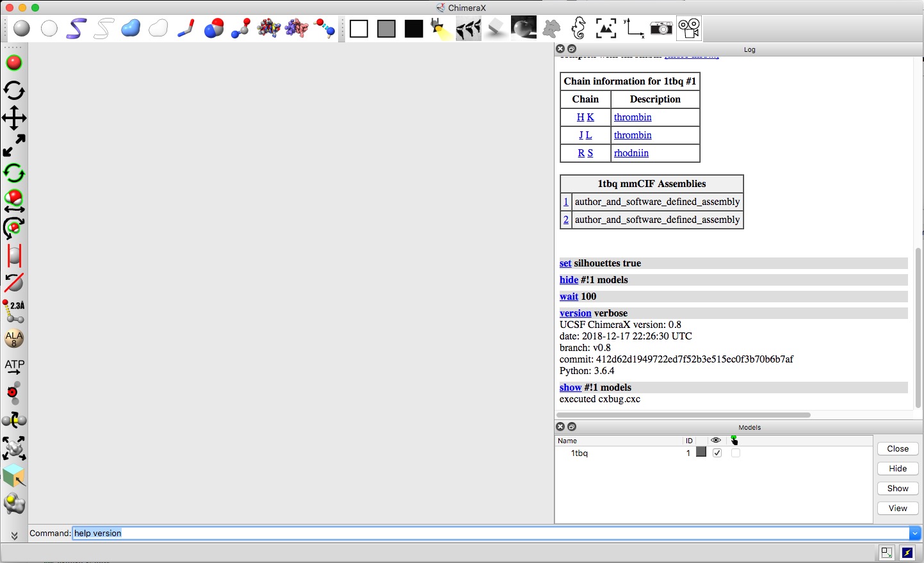Click the lightning bolt status toggle

tap(907, 553)
